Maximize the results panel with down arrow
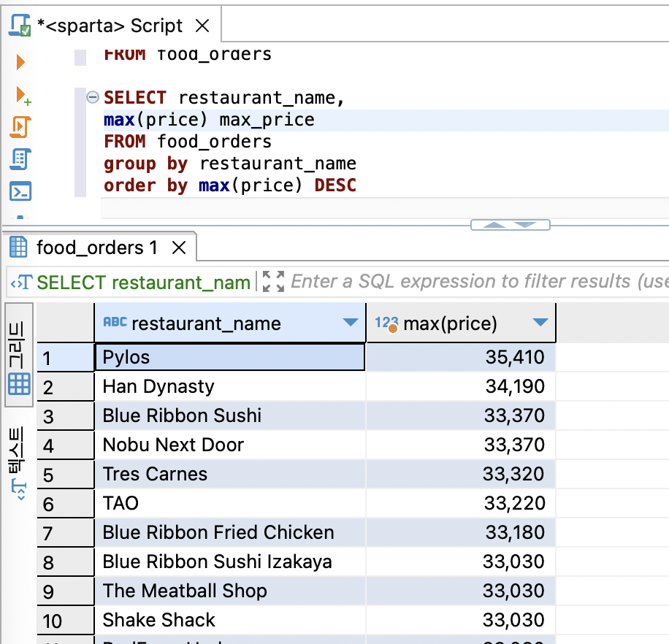 click(x=525, y=225)
